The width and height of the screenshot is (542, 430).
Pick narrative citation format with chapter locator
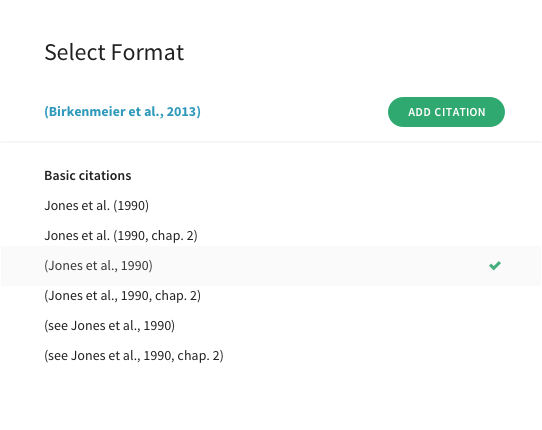pyautogui.click(x=271, y=236)
